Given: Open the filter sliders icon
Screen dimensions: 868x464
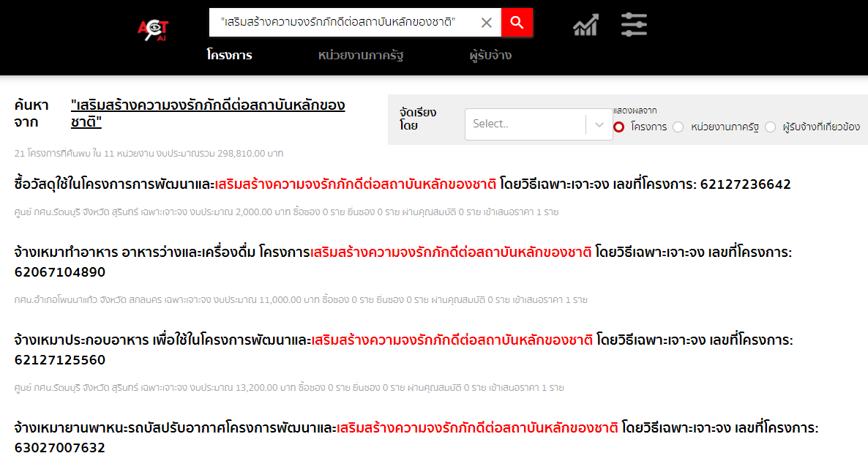Looking at the screenshot, I should pos(634,25).
